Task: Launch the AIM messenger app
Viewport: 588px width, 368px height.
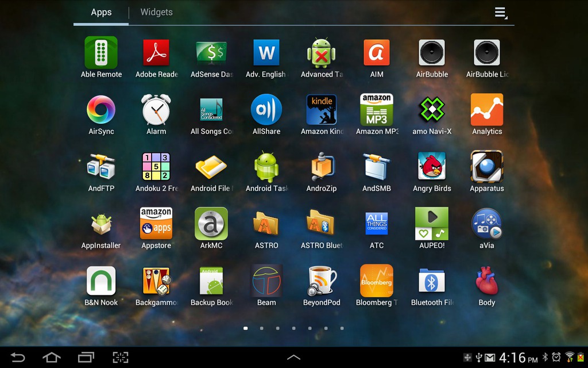Action: (x=377, y=52)
